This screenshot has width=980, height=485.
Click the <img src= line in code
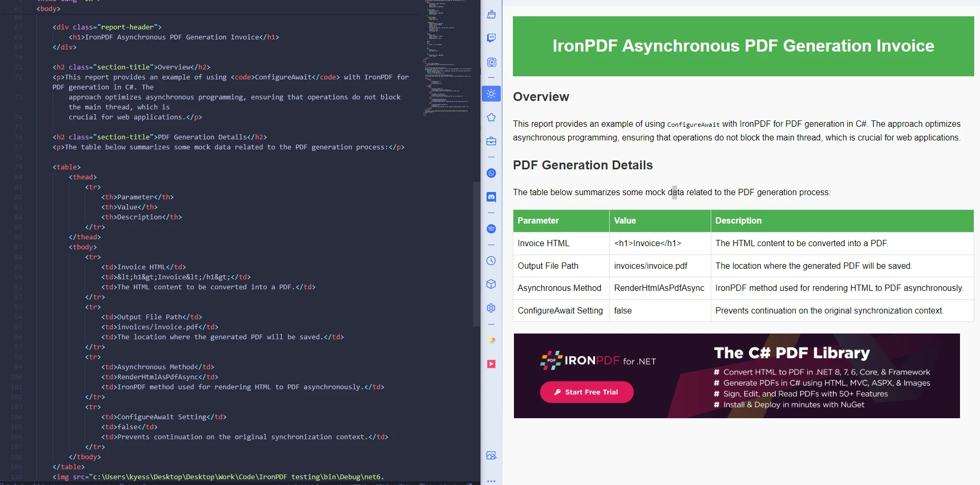pyautogui.click(x=218, y=477)
